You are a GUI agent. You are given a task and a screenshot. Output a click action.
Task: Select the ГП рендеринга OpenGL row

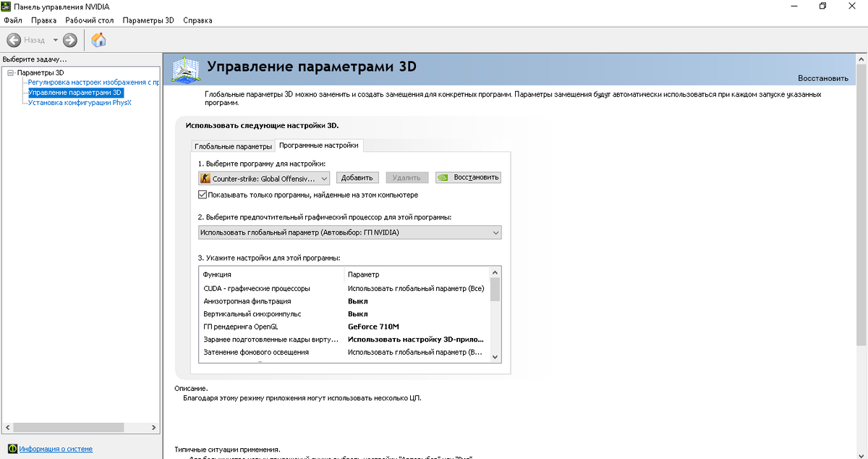pyautogui.click(x=344, y=327)
